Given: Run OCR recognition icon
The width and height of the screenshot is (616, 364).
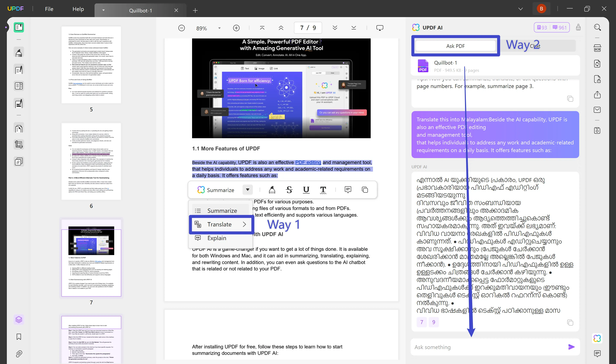Looking at the screenshot, I should (597, 48).
